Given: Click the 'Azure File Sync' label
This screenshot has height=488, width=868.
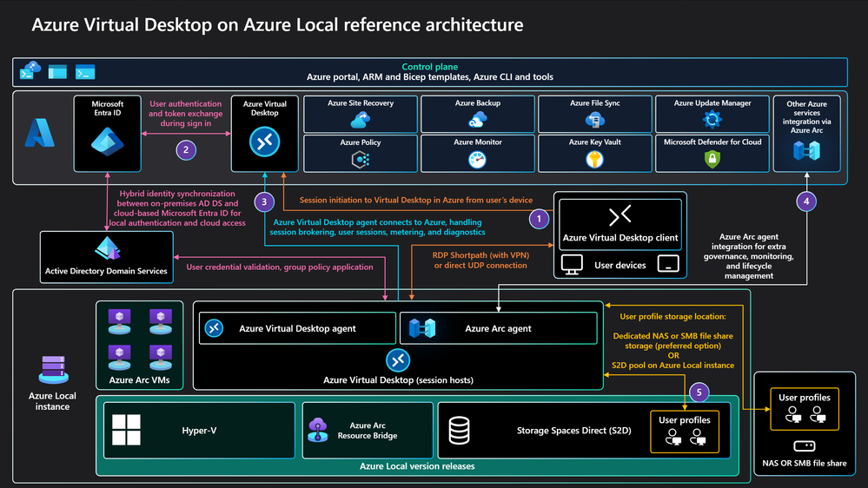Looking at the screenshot, I should pyautogui.click(x=595, y=103).
